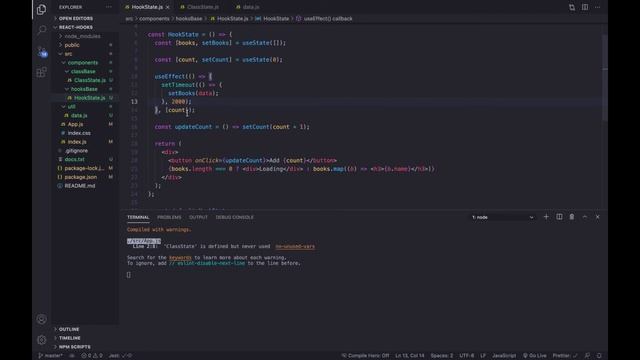Viewport: 640px width, 360px height.
Task: Expand the public folder
Action: point(72,45)
